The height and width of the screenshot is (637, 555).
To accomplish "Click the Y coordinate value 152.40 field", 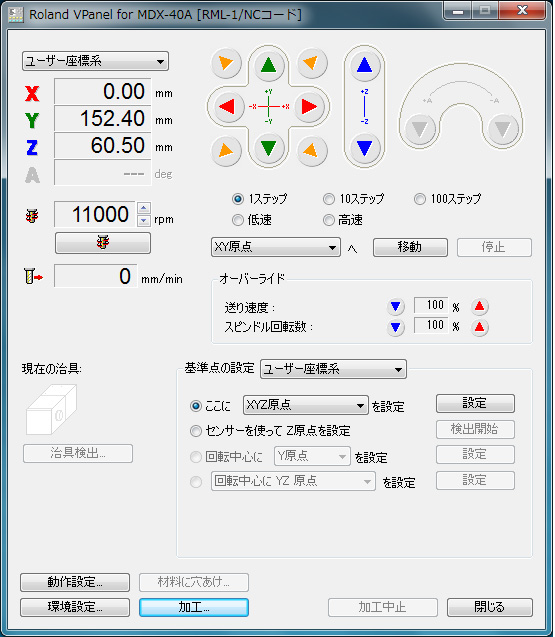I will coord(102,118).
